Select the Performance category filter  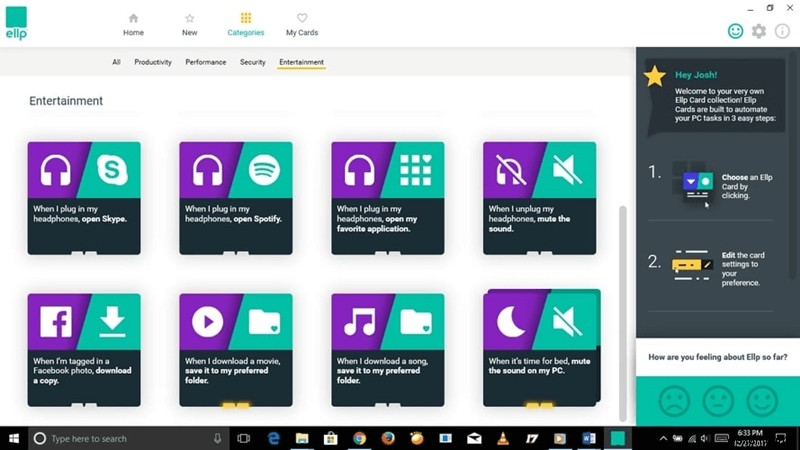click(x=206, y=62)
